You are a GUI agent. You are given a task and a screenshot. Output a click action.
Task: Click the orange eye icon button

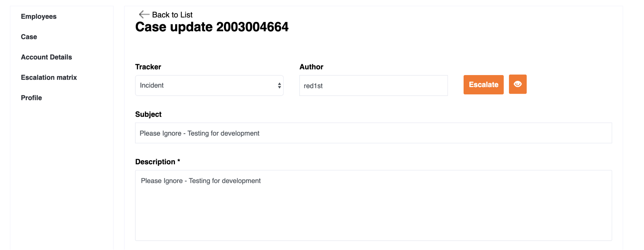(x=517, y=84)
